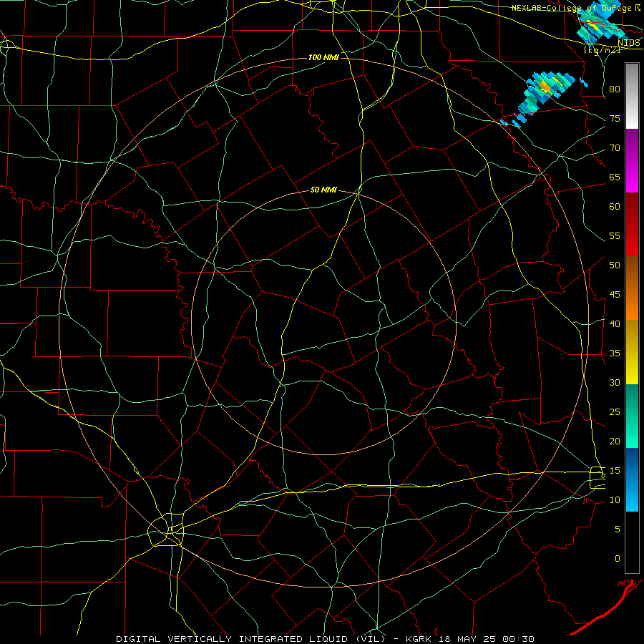Screen dimensions: 644x644
Task: Select the 80 value on the VIL scale
Action: 615,89
